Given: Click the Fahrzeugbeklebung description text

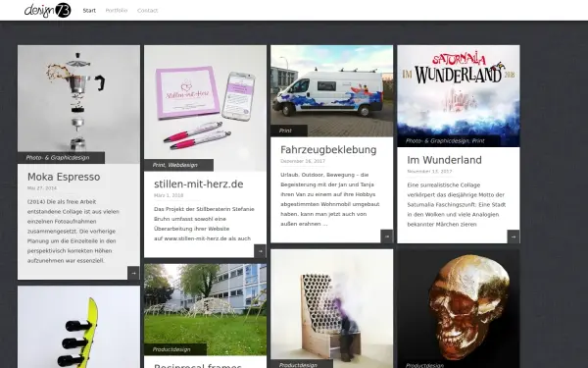Looking at the screenshot, I should tap(330, 199).
